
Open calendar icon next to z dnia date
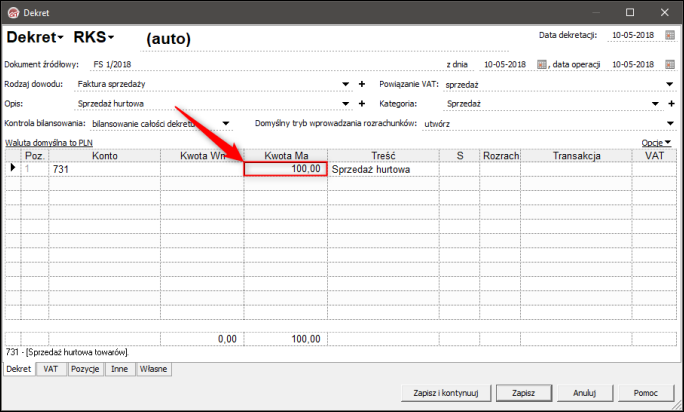pyautogui.click(x=541, y=65)
